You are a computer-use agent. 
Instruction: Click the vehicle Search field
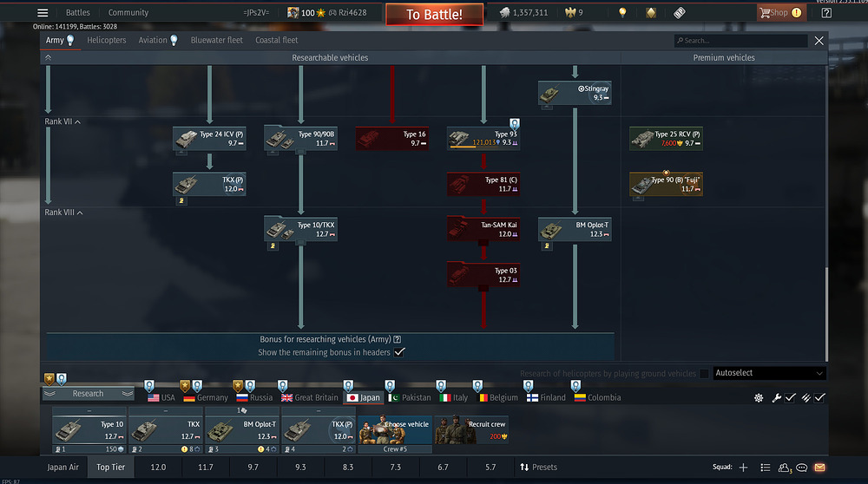coord(740,41)
